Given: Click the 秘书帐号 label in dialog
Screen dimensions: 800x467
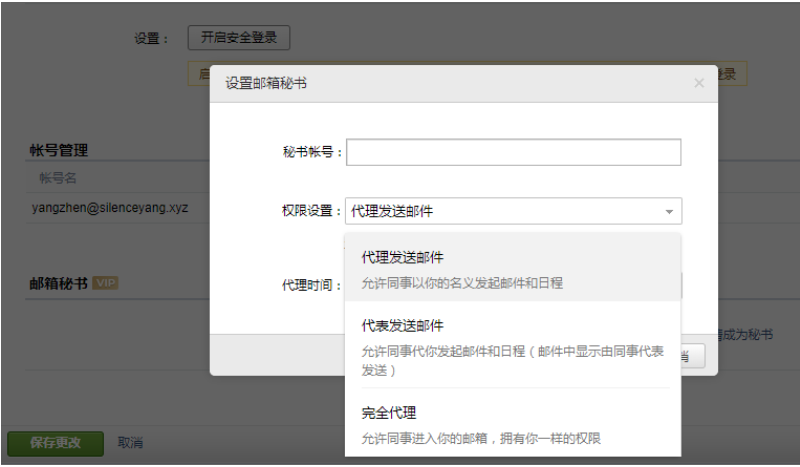Looking at the screenshot, I should [x=311, y=152].
